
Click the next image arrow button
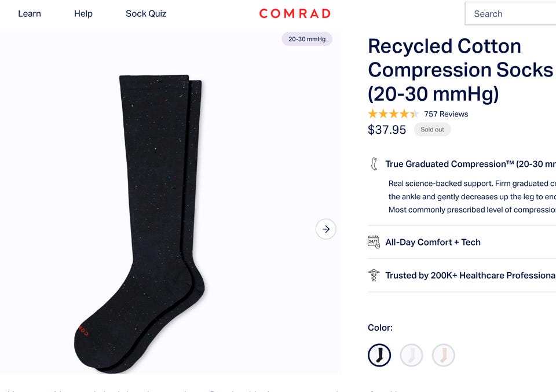click(x=325, y=229)
